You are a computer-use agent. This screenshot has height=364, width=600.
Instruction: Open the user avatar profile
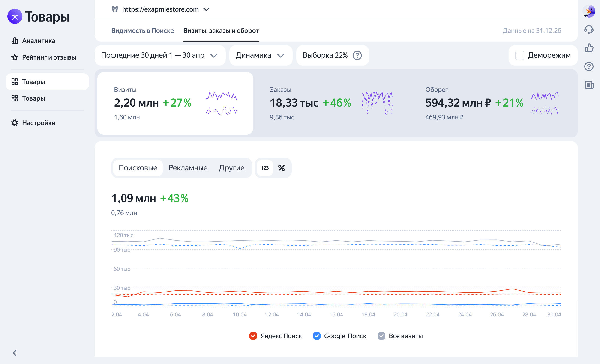click(589, 11)
